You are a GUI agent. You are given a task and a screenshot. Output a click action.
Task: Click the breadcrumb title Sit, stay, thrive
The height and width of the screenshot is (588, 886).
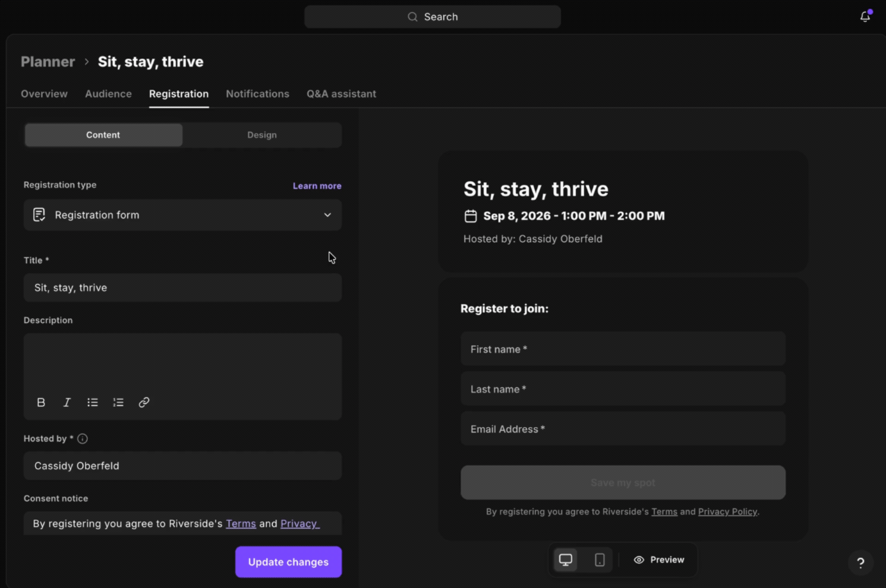[x=150, y=62]
